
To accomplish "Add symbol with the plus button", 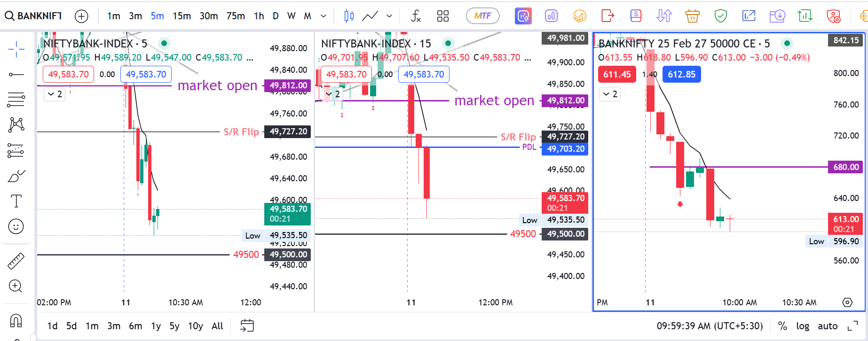I will coord(81,16).
